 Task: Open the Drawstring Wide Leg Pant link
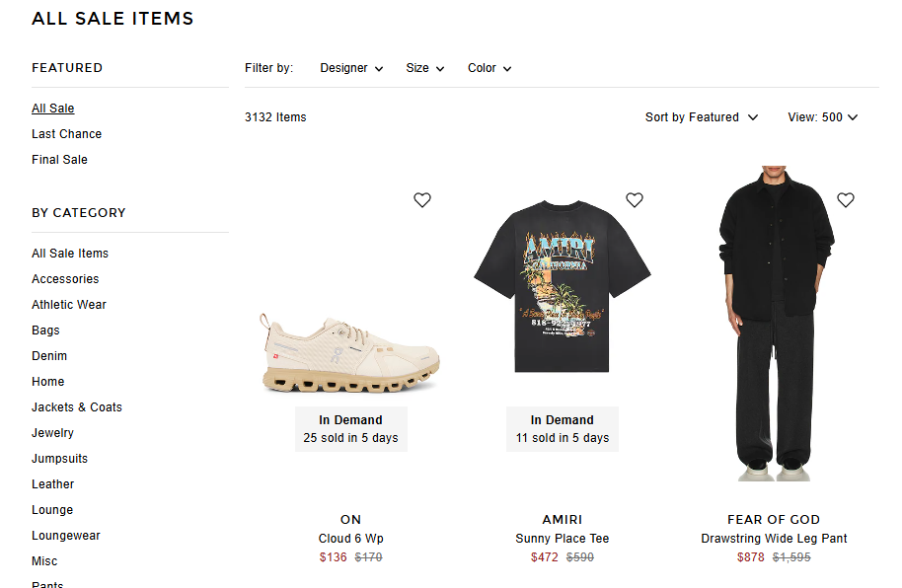[x=774, y=539]
